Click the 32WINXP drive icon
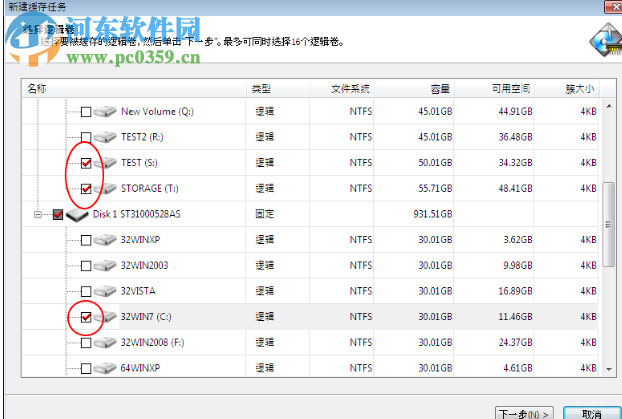 click(x=105, y=240)
